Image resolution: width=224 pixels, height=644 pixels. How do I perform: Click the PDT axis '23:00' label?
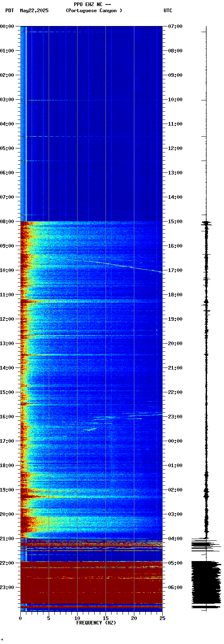7,587
